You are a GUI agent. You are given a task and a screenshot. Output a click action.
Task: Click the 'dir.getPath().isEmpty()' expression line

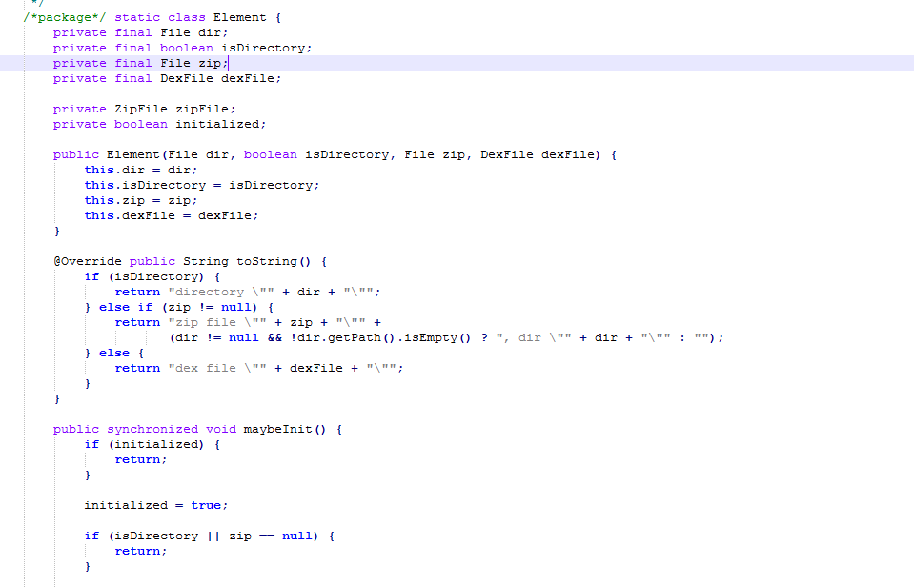pyautogui.click(x=446, y=337)
